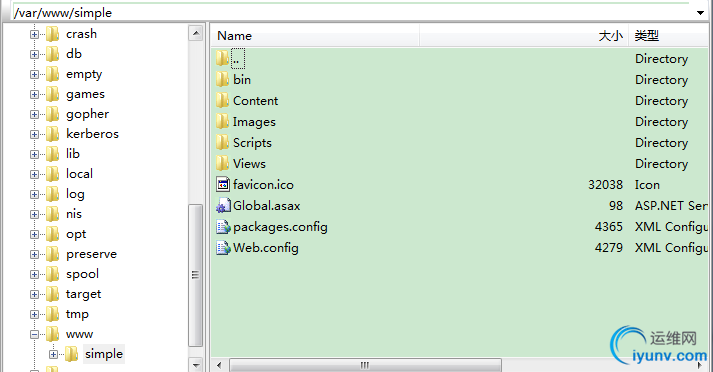713x372 pixels.
Task: Expand the lib folder tree node
Action: (x=35, y=154)
